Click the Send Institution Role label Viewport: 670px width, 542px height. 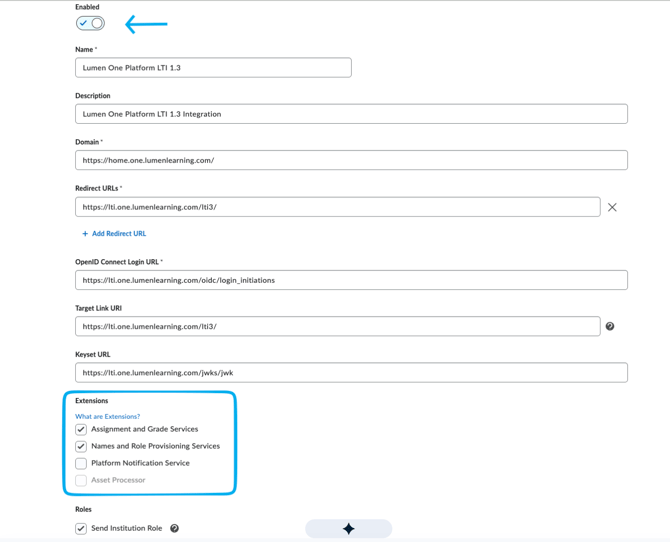click(126, 528)
